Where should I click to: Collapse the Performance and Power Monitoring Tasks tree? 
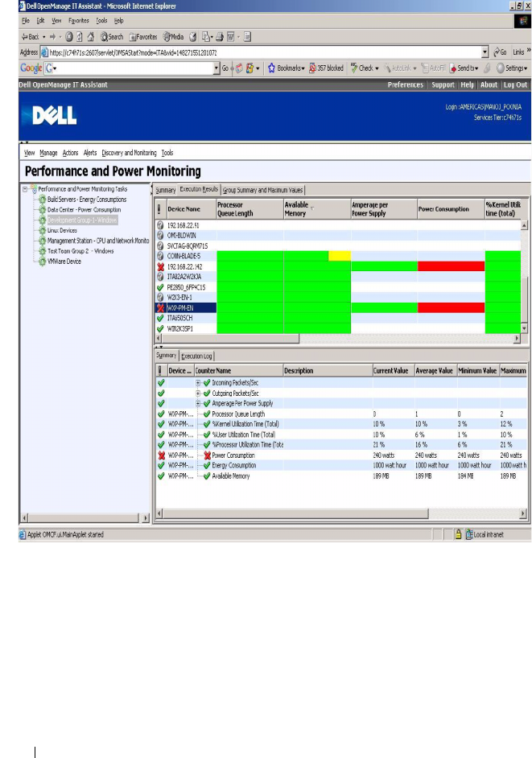(25, 189)
